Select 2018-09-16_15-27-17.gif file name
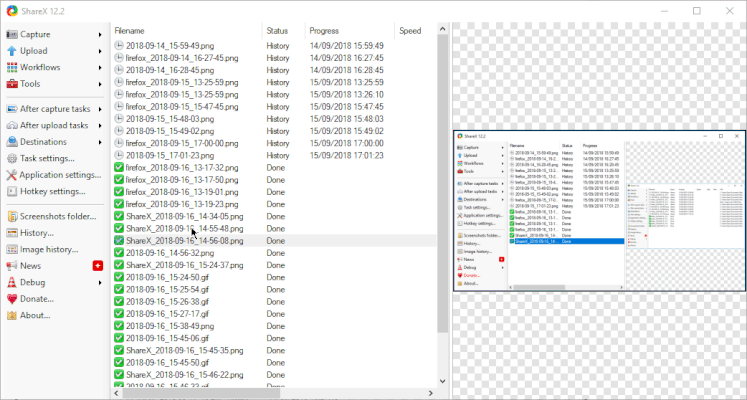The width and height of the screenshot is (747, 400). [167, 314]
